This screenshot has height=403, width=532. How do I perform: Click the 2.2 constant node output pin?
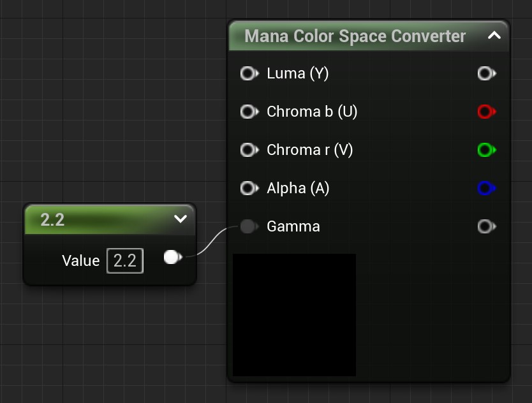coord(172,257)
